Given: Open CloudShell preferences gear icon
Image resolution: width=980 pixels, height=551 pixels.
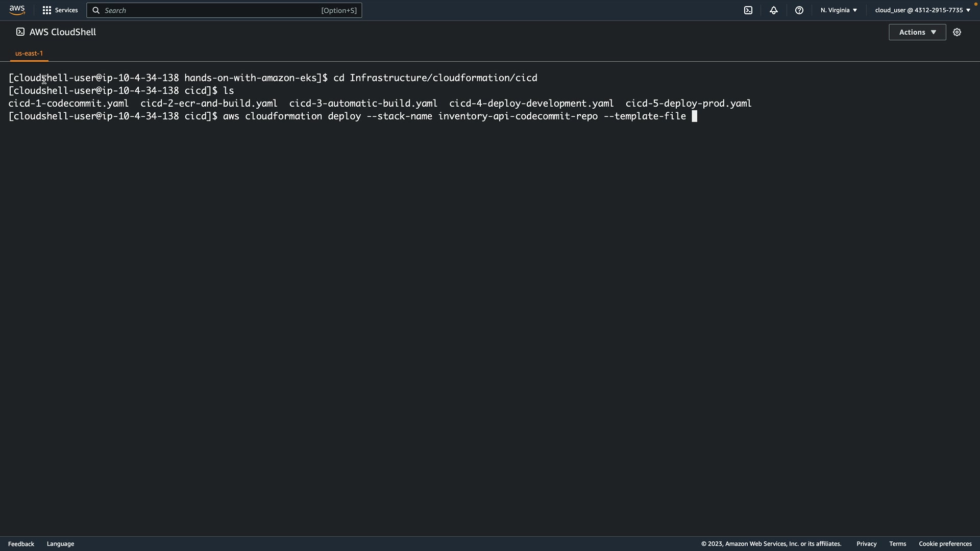Looking at the screenshot, I should pyautogui.click(x=957, y=32).
